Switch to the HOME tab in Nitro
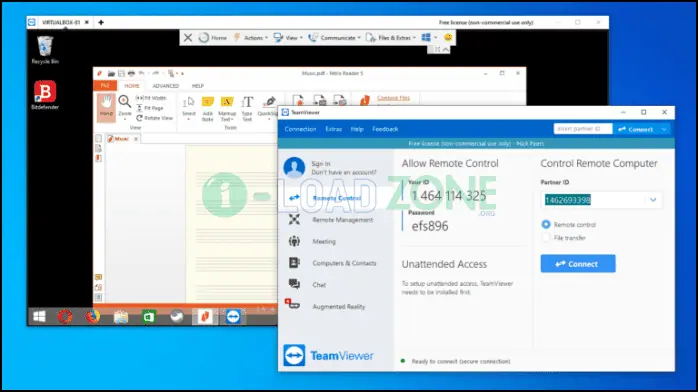This screenshot has height=392, width=698. tap(132, 86)
